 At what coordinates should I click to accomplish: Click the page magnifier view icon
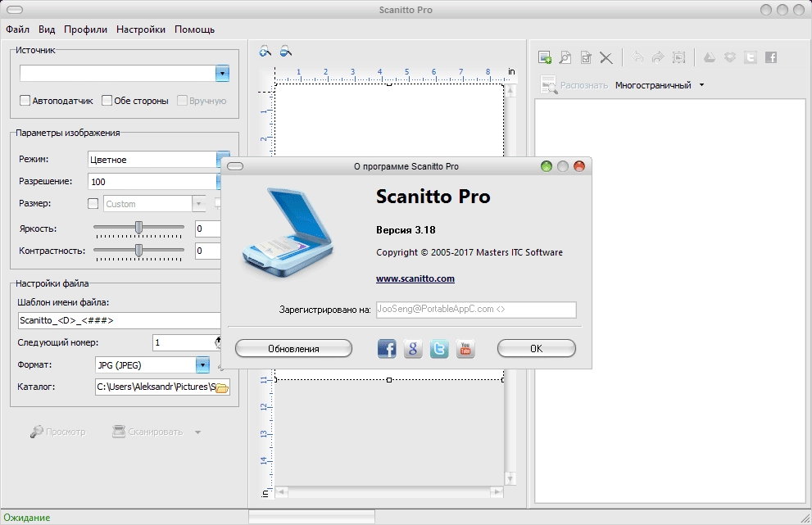point(565,57)
